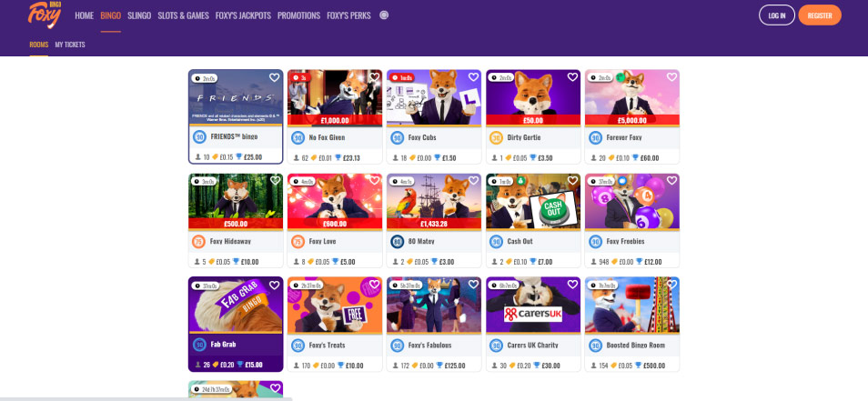Image resolution: width=868 pixels, height=401 pixels.
Task: Click the heart on Foxy Freebies card
Action: 671,180
